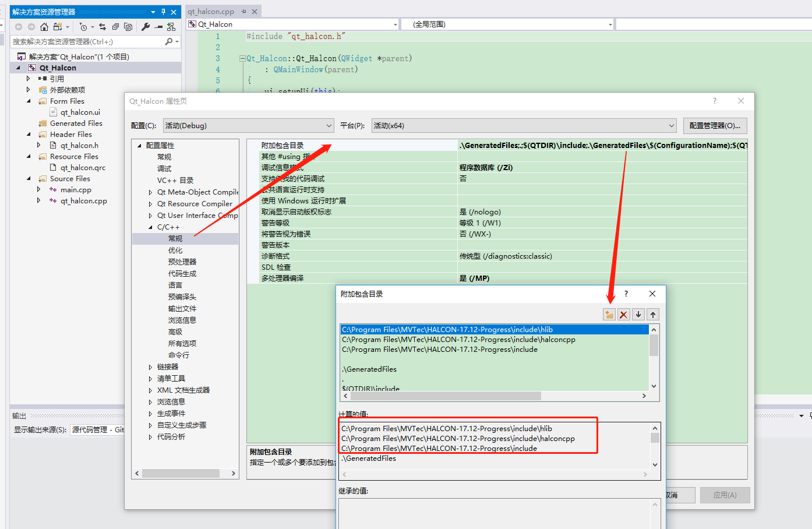
Task: Select qt_halcon.qrc in Resource Files
Action: click(83, 167)
